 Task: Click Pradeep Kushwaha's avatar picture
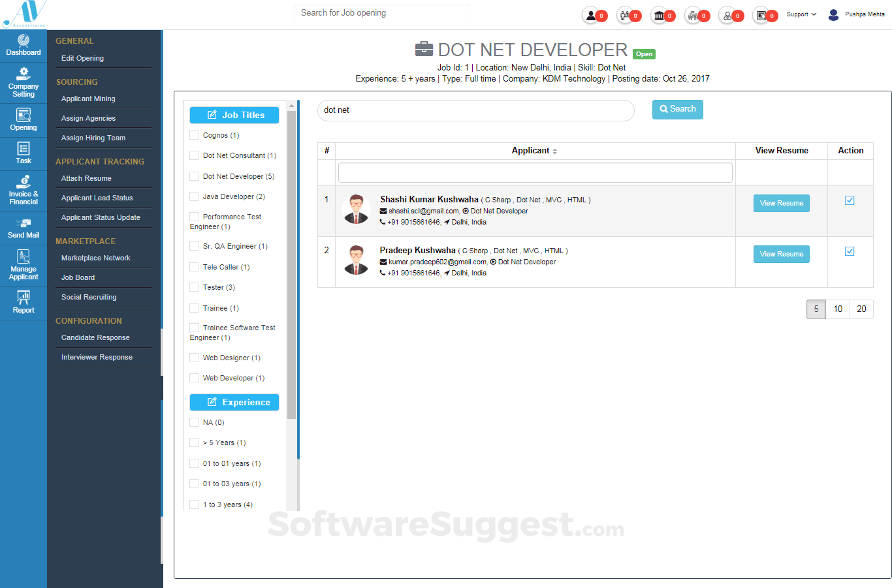click(x=356, y=260)
